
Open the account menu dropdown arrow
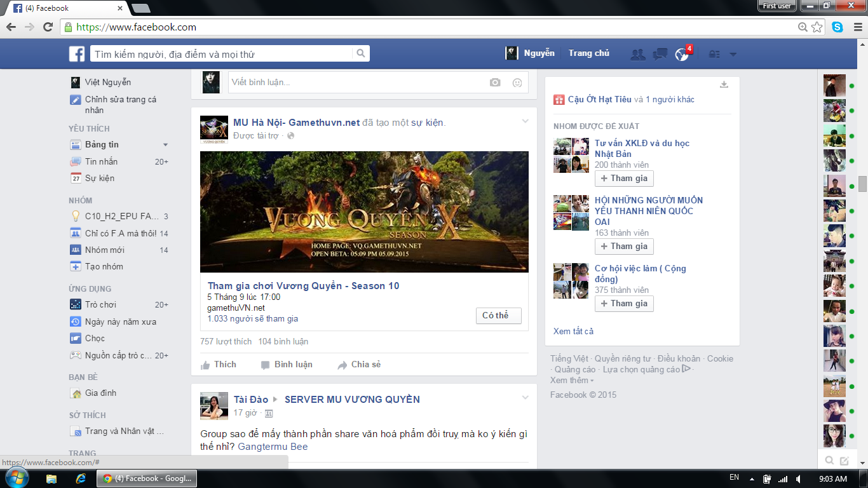(733, 55)
